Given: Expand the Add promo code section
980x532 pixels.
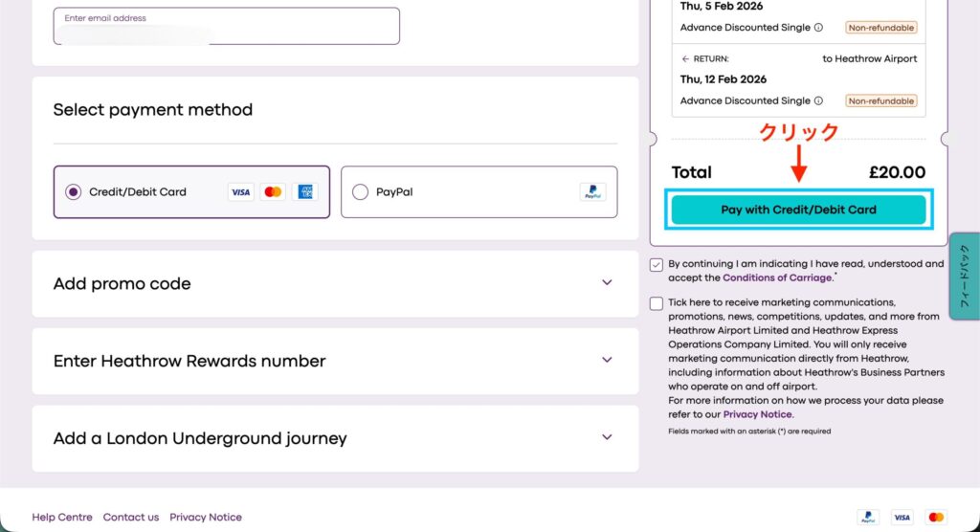Looking at the screenshot, I should coord(606,283).
